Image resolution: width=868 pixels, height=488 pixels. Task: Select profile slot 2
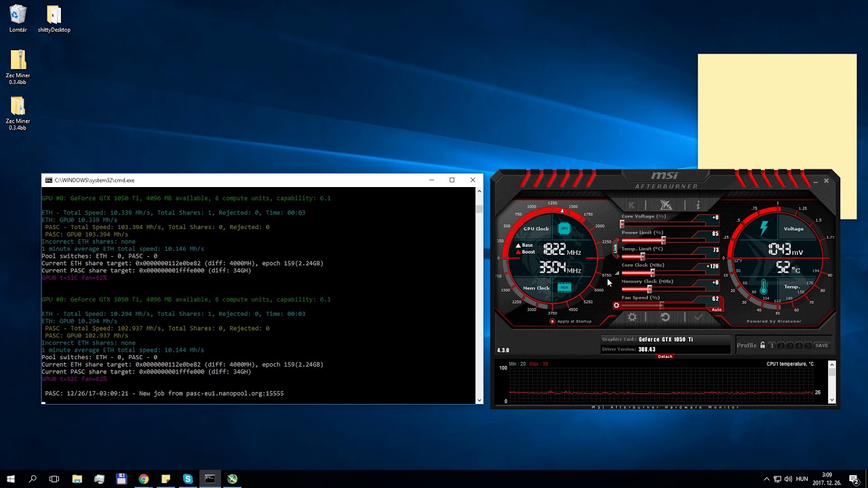tap(781, 346)
